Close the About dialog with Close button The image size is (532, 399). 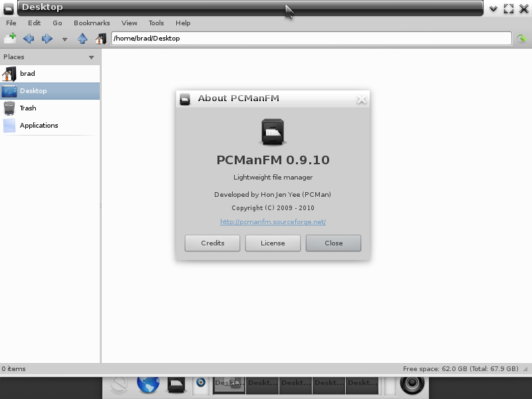tap(333, 243)
